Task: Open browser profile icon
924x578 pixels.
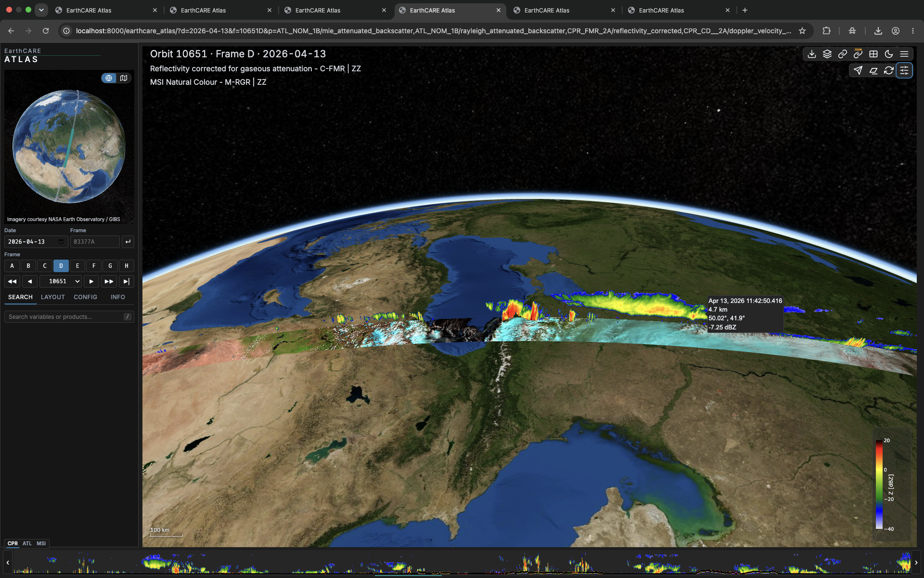Action: pos(896,31)
